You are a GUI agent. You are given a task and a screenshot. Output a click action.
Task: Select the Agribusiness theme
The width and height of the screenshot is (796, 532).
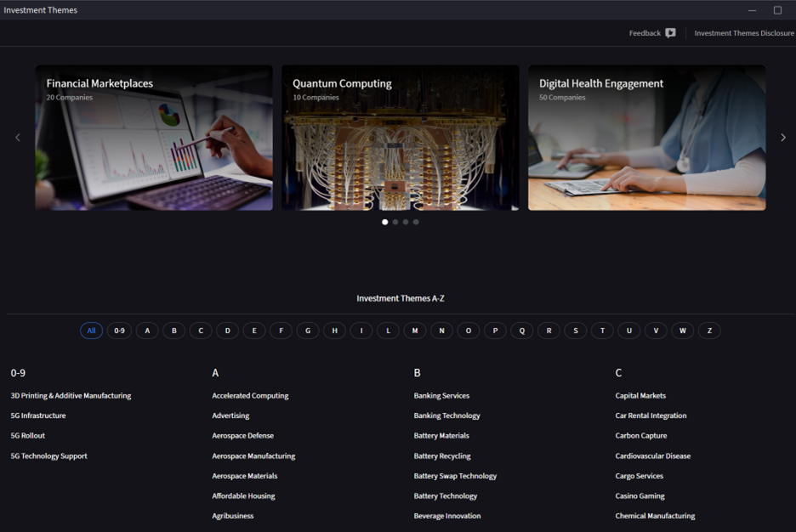click(x=232, y=516)
